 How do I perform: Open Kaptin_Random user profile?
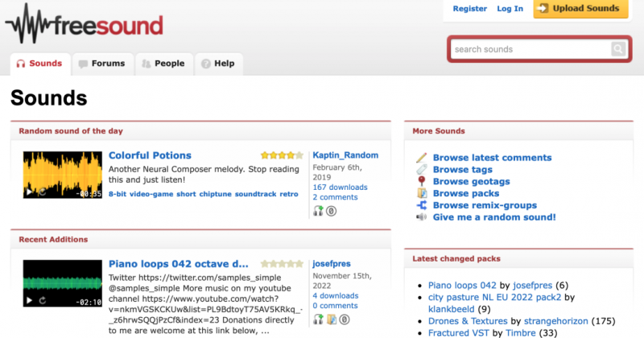point(345,155)
